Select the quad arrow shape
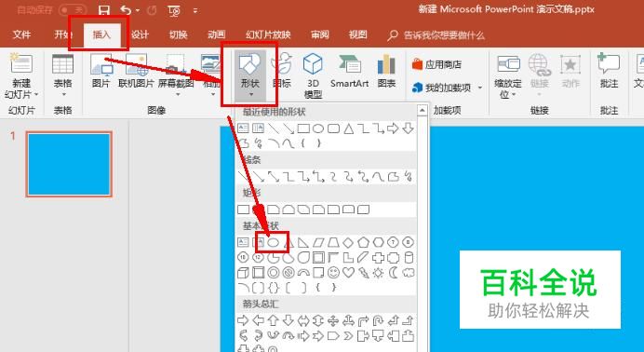 click(333, 320)
